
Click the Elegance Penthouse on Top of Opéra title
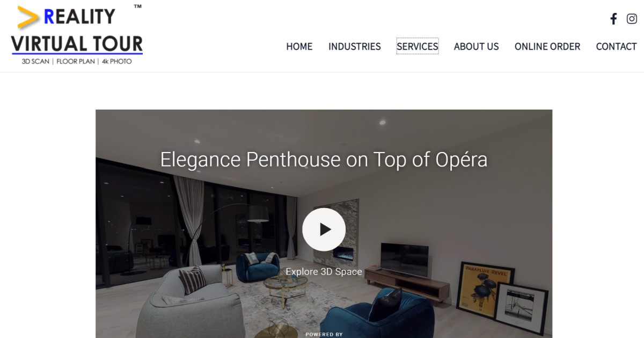[x=324, y=160]
